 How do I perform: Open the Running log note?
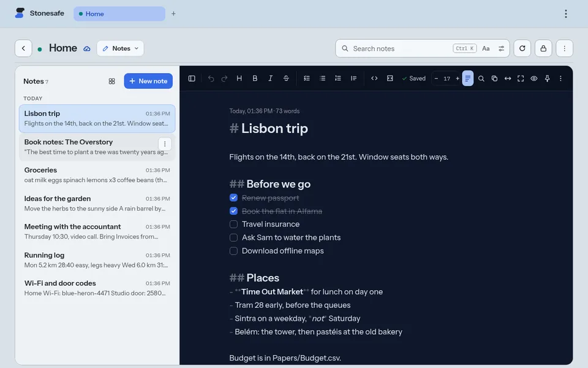point(97,260)
